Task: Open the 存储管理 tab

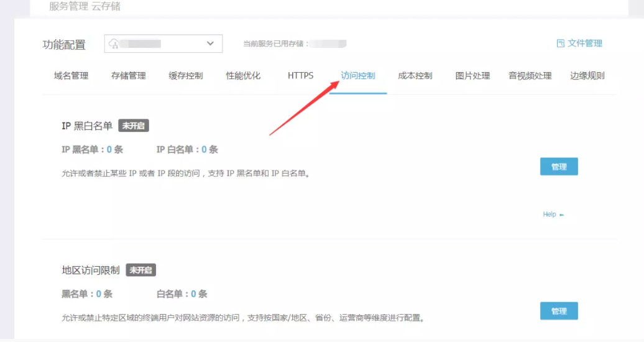Action: pos(128,76)
